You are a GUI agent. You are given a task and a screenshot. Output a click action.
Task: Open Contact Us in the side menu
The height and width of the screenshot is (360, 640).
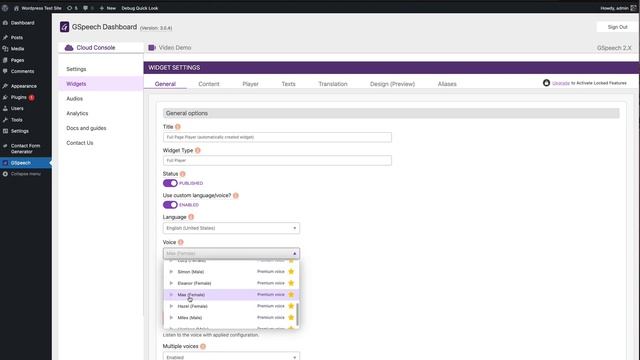click(80, 143)
